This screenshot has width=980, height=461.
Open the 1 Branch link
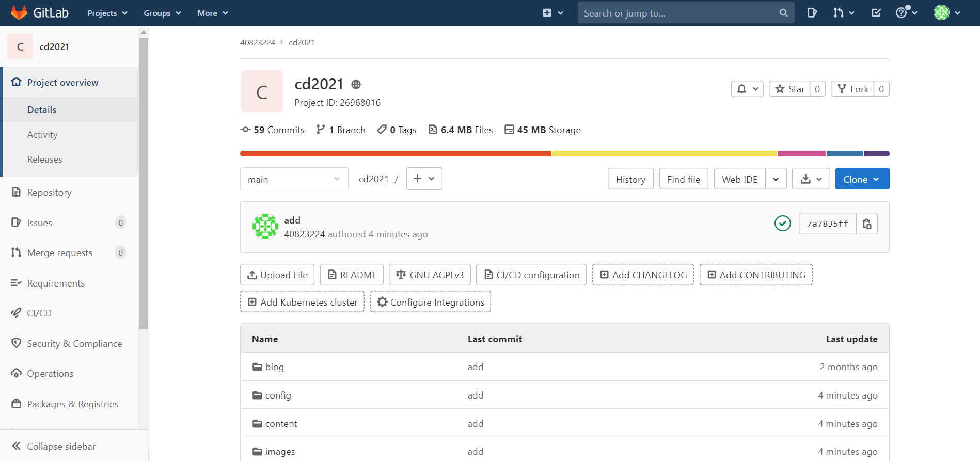[x=341, y=130]
